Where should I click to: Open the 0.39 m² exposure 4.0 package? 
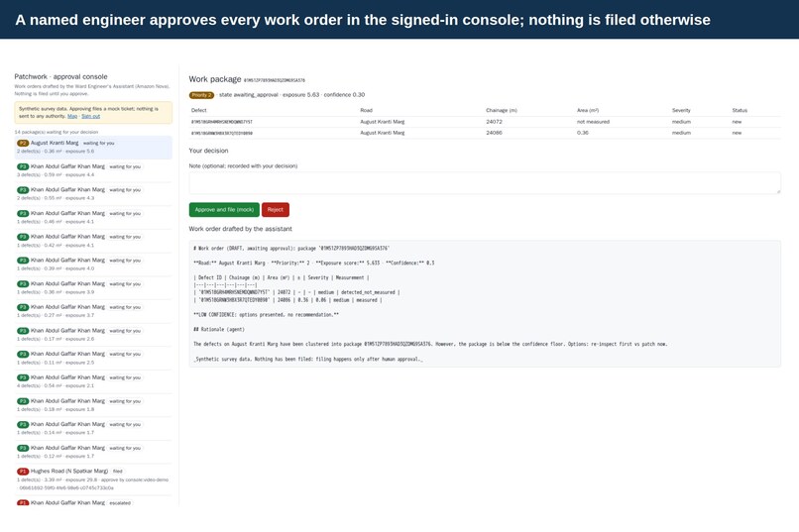[93, 265]
